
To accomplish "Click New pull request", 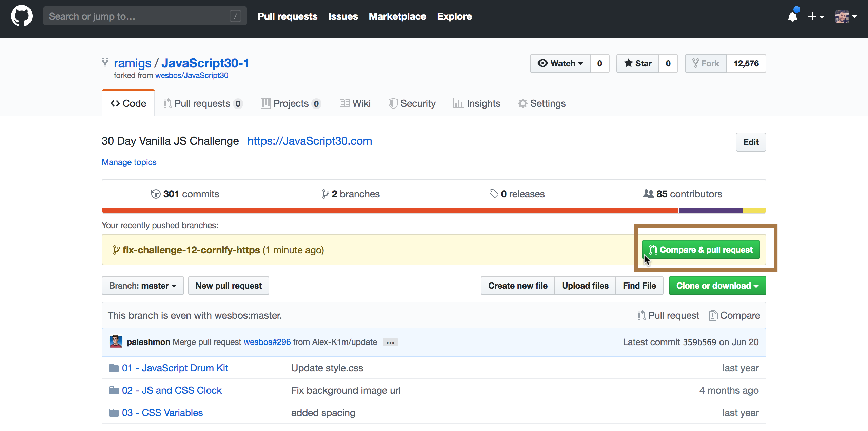I will (x=229, y=286).
